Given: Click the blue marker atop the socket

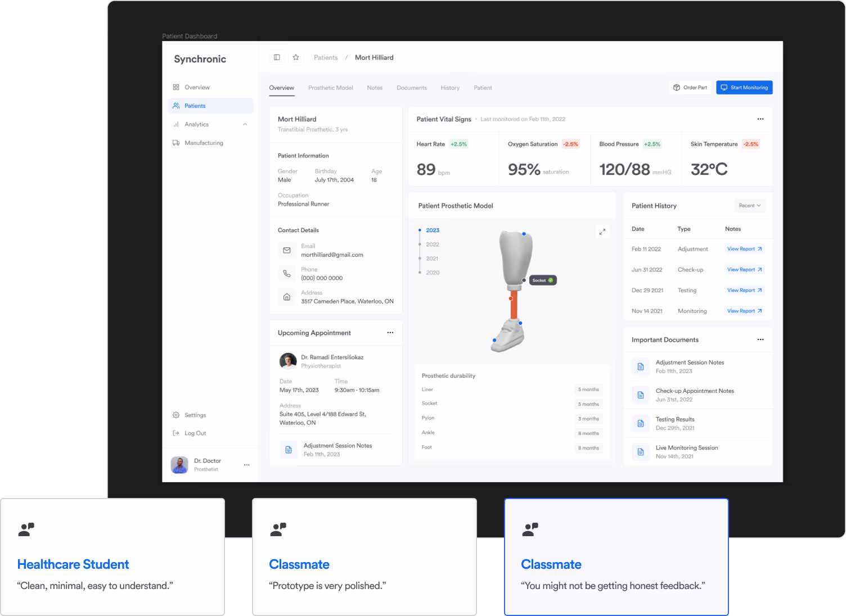Looking at the screenshot, I should pyautogui.click(x=524, y=234).
